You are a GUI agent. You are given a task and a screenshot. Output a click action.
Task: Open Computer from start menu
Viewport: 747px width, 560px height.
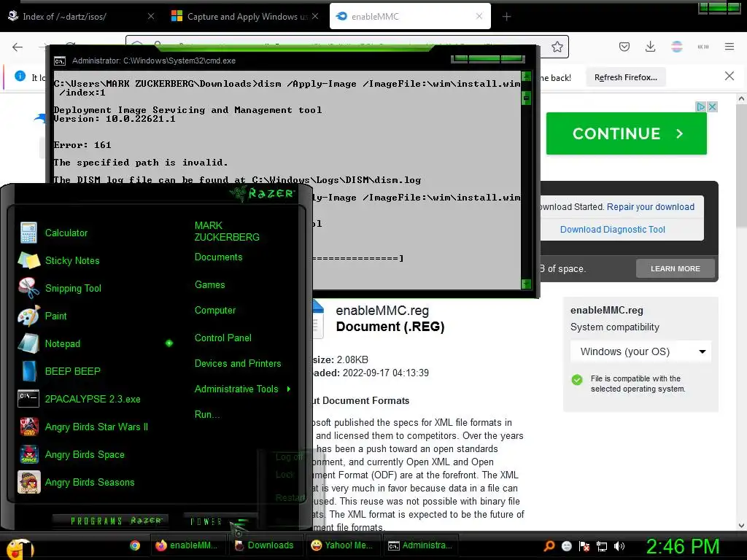[215, 311]
